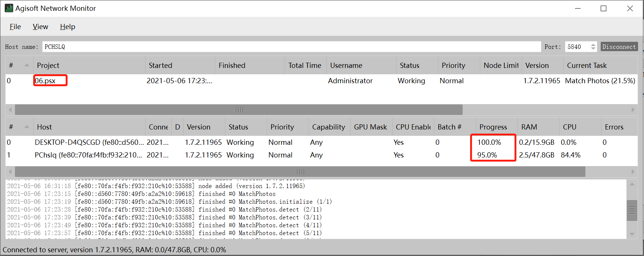Screen dimensions: 644x256
Task: Click the Host column header
Action: pos(89,127)
